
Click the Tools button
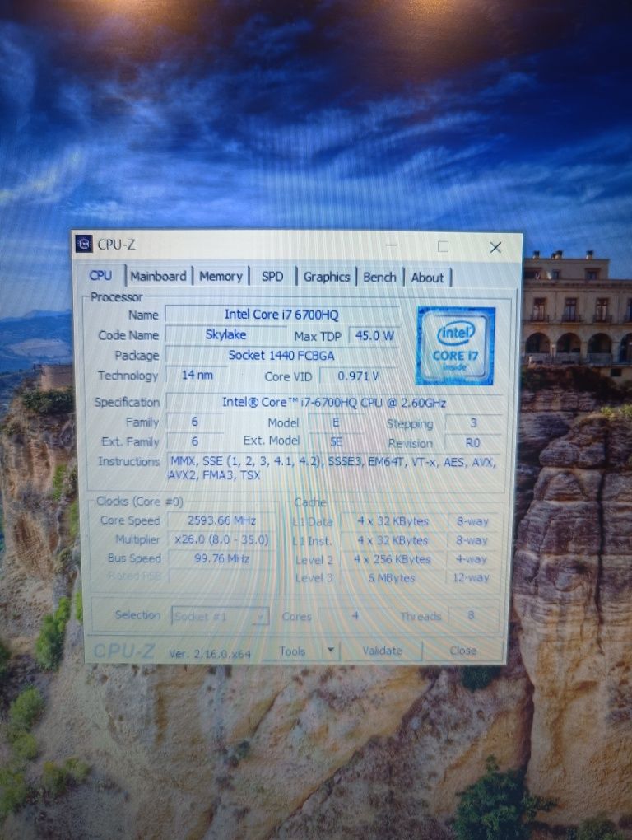coord(293,651)
